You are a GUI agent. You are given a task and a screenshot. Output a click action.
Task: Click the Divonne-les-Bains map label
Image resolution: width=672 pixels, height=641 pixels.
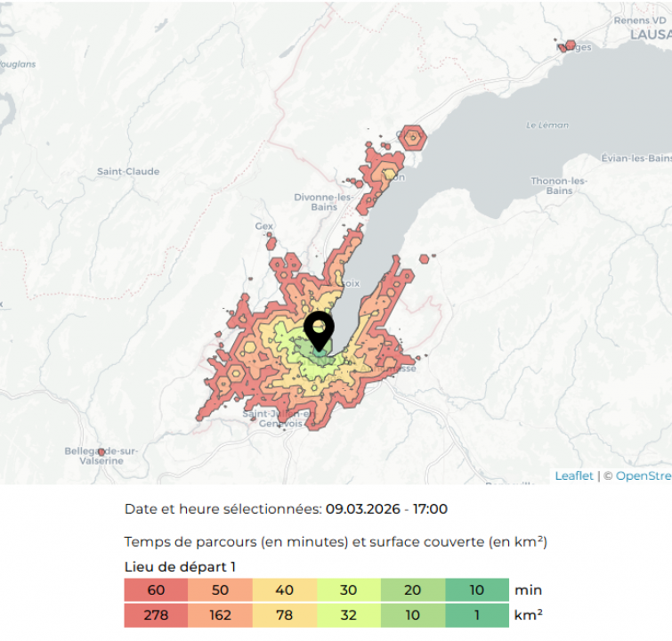(324, 201)
